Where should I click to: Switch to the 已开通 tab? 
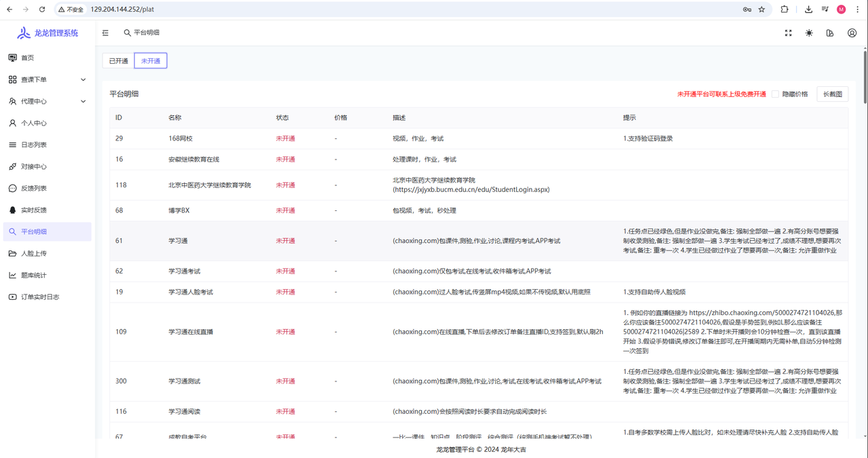[119, 60]
